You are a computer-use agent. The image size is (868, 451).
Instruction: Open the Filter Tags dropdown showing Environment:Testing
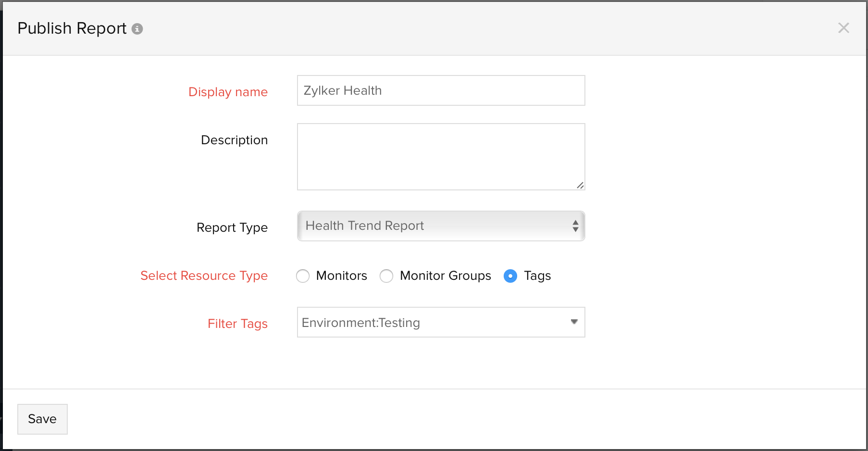tap(433, 322)
